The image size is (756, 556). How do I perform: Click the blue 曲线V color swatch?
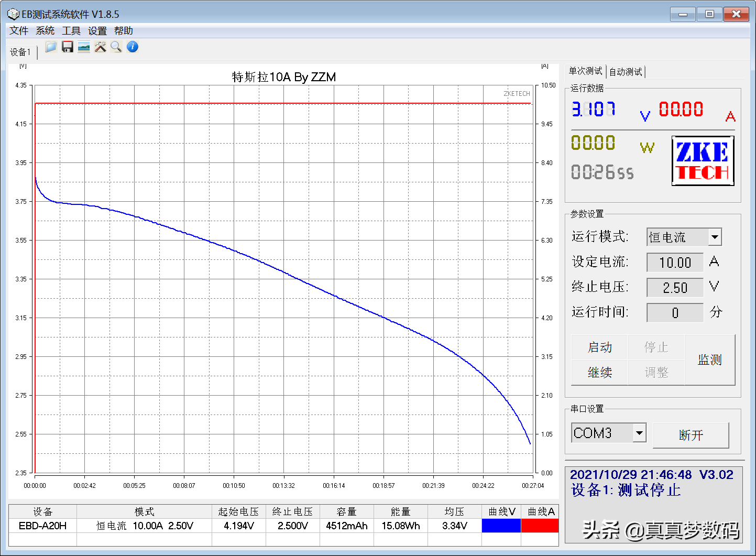pos(501,526)
